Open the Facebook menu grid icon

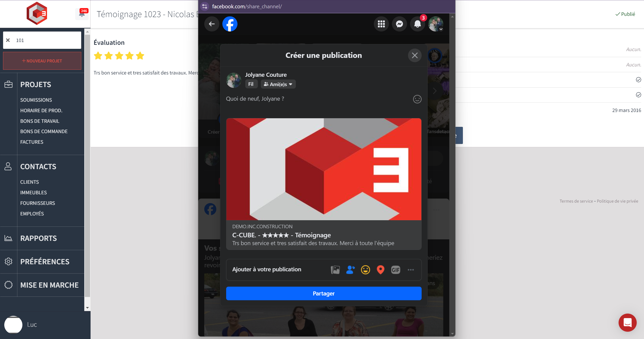pos(381,24)
